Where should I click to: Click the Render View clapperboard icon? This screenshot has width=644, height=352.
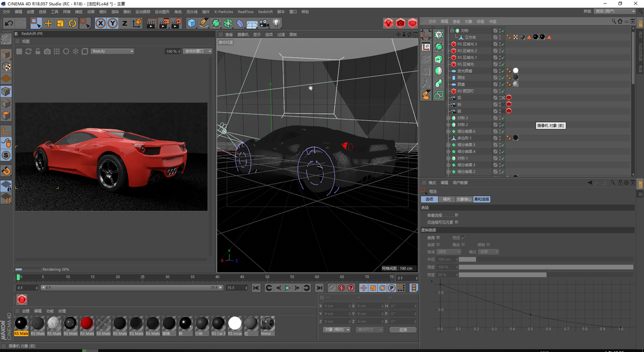tap(151, 23)
